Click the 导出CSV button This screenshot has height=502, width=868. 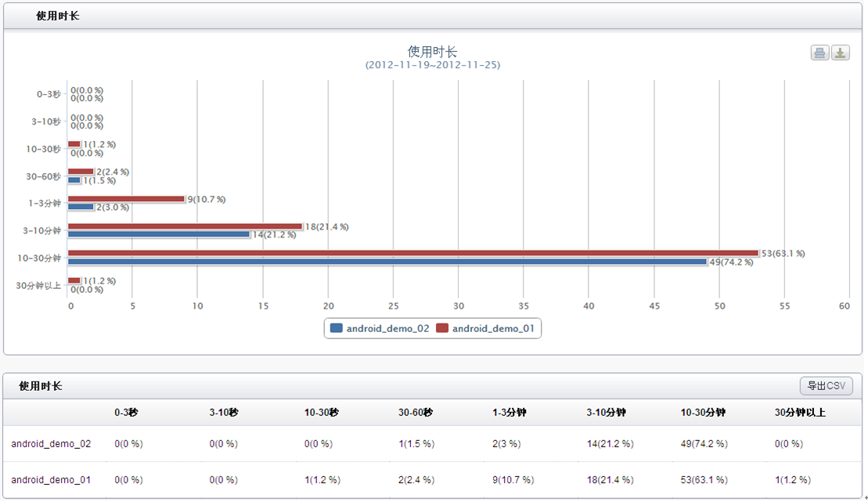[x=826, y=385]
